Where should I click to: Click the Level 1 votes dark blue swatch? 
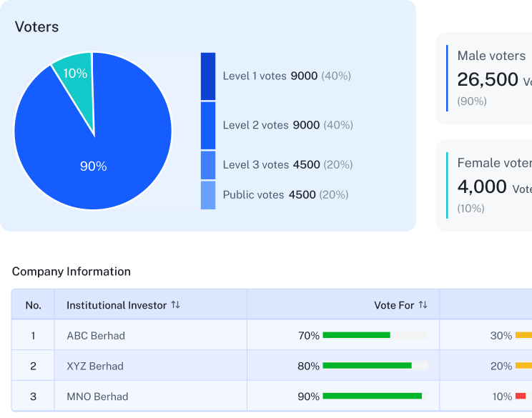point(208,76)
